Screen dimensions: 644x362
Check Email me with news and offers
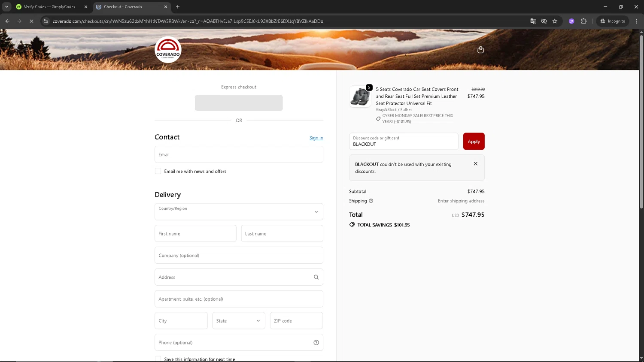158,171
